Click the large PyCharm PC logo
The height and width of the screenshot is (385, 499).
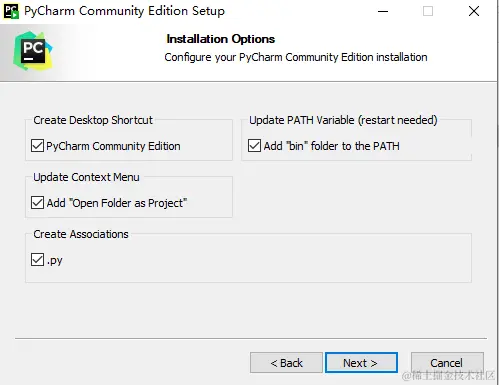tap(33, 51)
